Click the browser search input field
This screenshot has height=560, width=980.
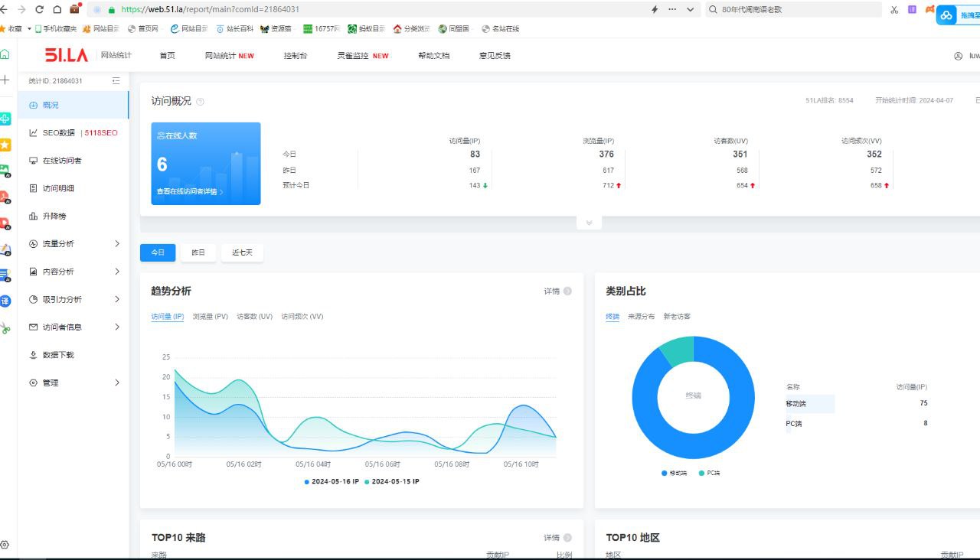click(796, 10)
